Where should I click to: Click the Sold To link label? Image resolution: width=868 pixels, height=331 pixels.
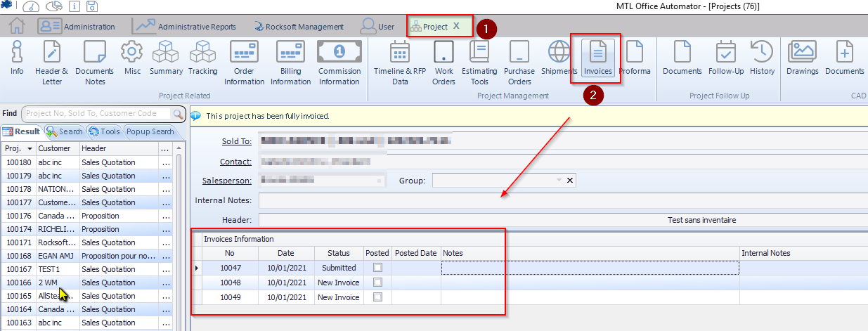237,141
